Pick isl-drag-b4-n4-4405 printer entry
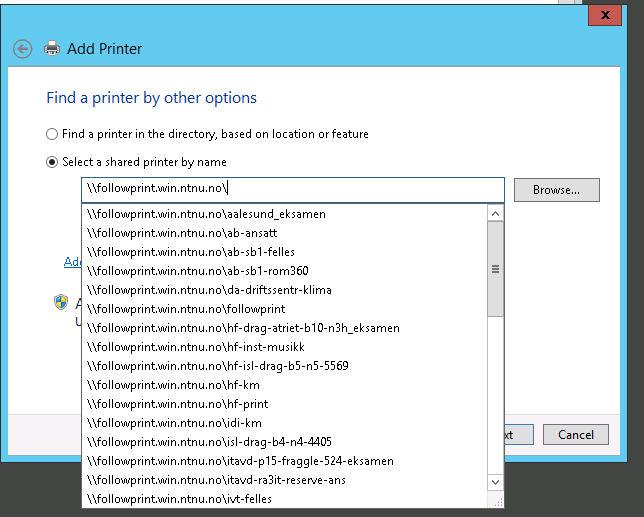Viewport: 644px width, 517px height. [x=284, y=441]
